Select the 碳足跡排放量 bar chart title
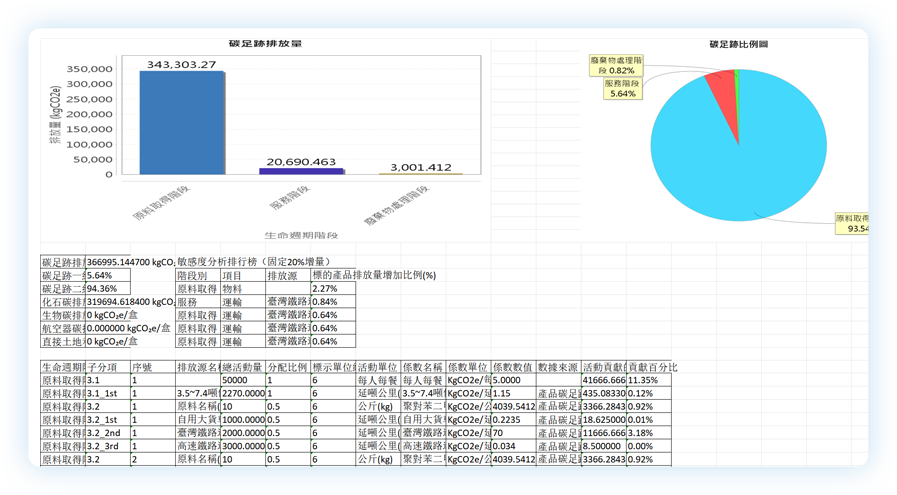 tap(265, 43)
